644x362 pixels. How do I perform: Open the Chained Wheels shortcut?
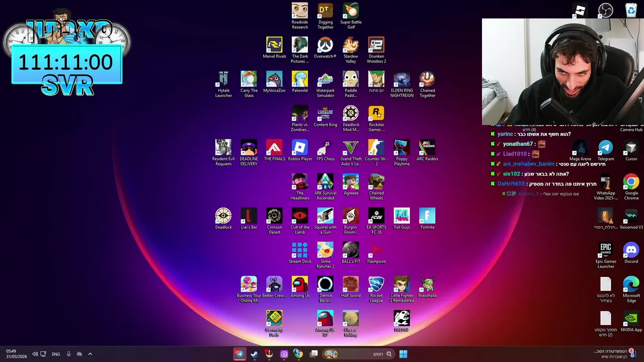[x=376, y=187]
